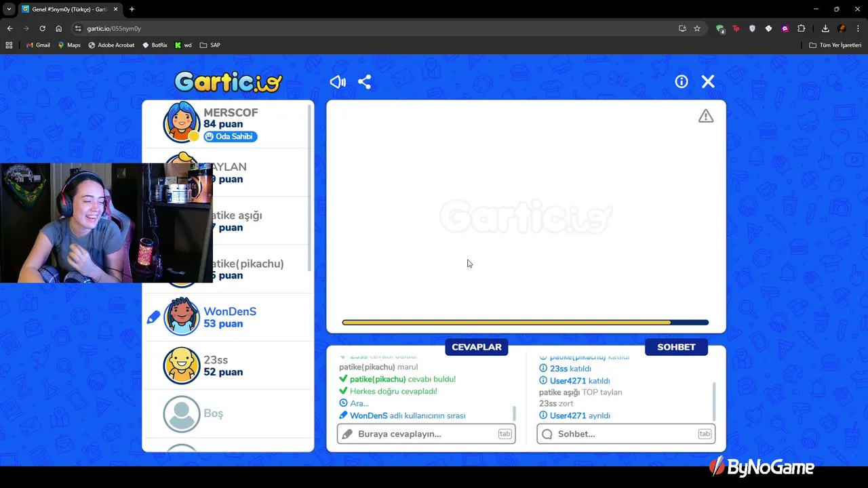The width and height of the screenshot is (868, 488).
Task: Open the apps grid icon in bookmarks bar
Action: 9,45
